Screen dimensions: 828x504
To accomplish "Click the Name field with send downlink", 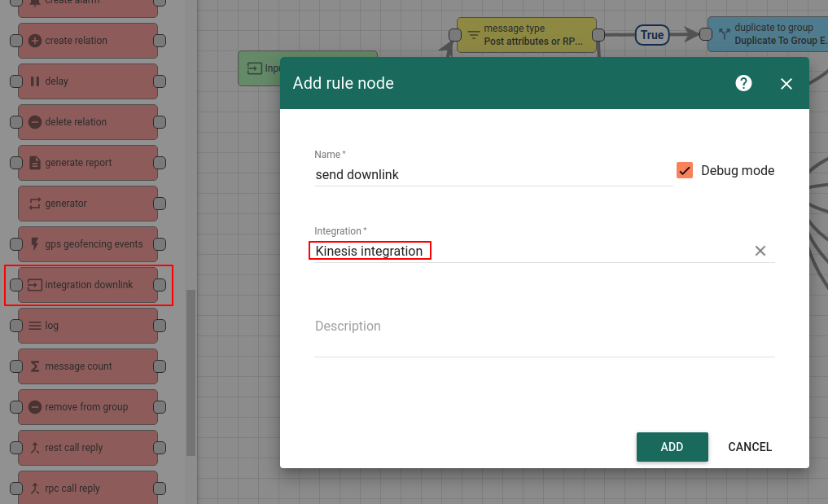I will coord(493,175).
